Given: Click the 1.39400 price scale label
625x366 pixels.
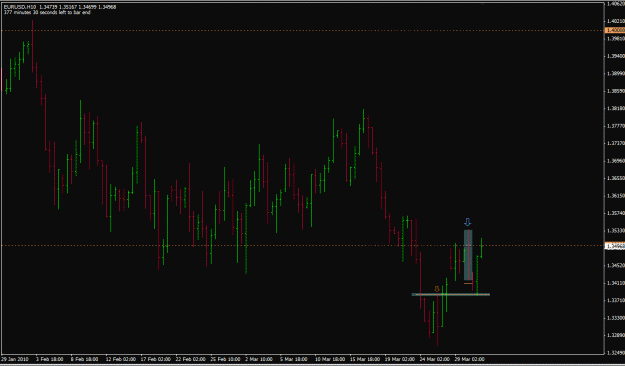Looking at the screenshot, I should [x=615, y=56].
